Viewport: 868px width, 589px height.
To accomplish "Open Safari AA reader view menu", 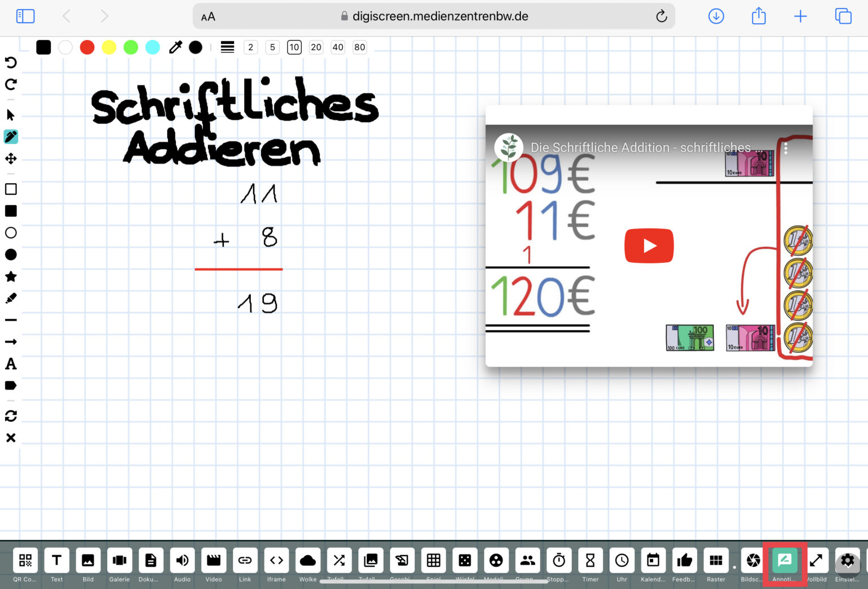I will tap(208, 16).
